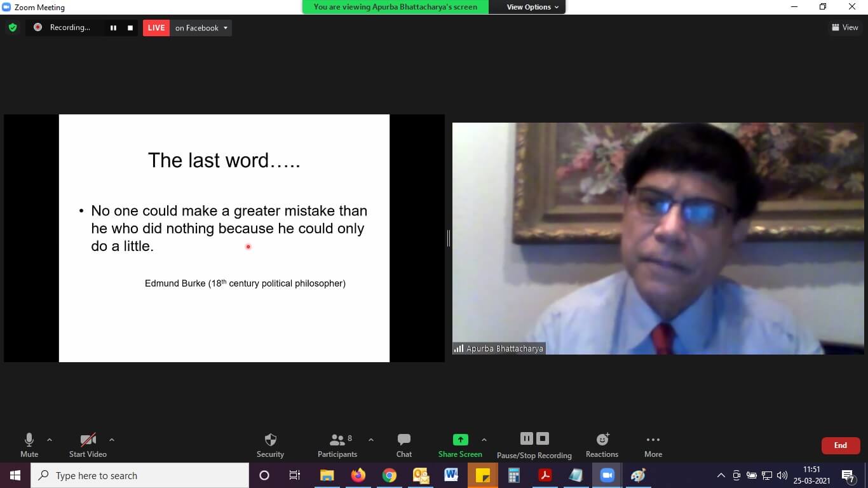This screenshot has width=868, height=488.
Task: Open Paint from taskbar
Action: tap(639, 475)
